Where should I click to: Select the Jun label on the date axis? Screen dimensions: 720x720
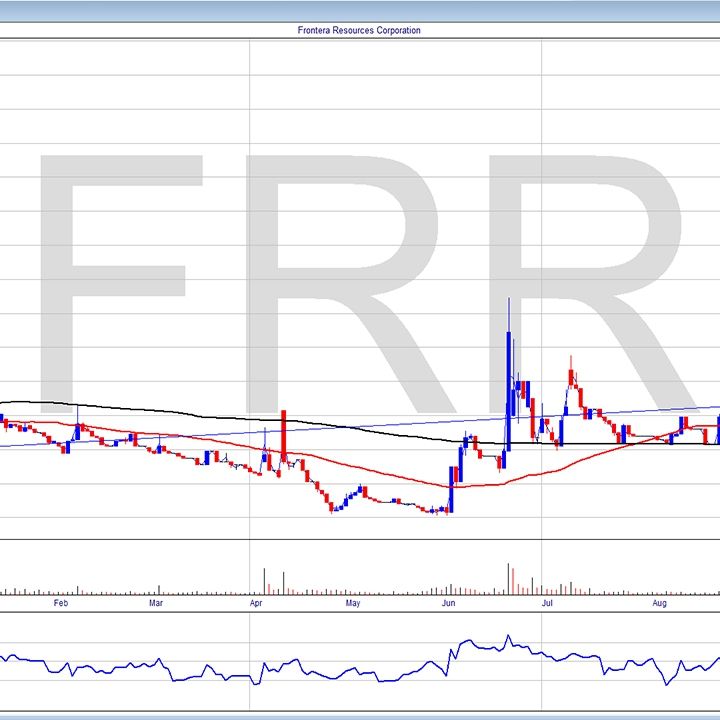[x=449, y=604]
